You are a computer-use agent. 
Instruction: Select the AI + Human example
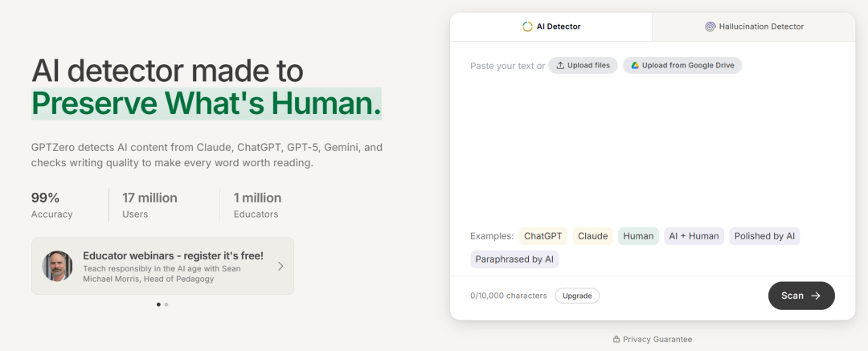pyautogui.click(x=694, y=236)
